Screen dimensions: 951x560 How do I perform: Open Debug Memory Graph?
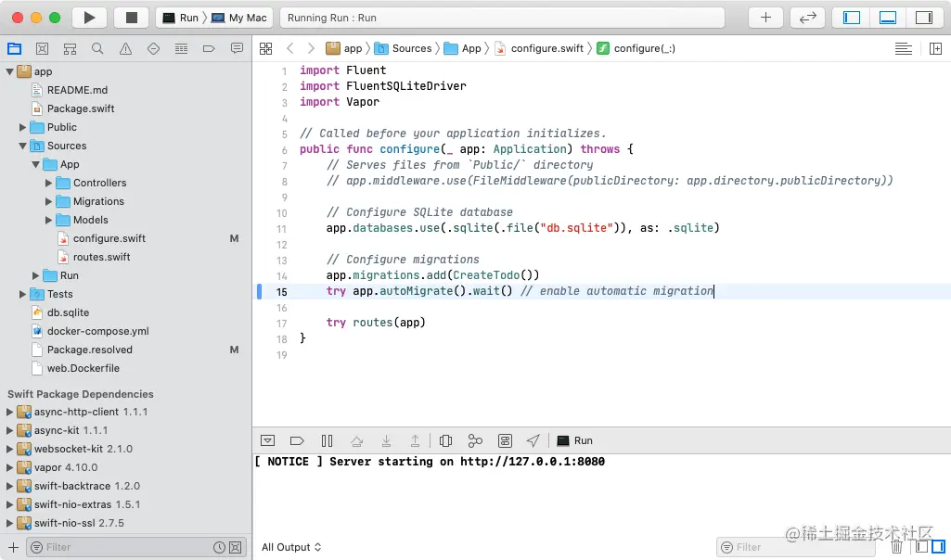pyautogui.click(x=475, y=440)
